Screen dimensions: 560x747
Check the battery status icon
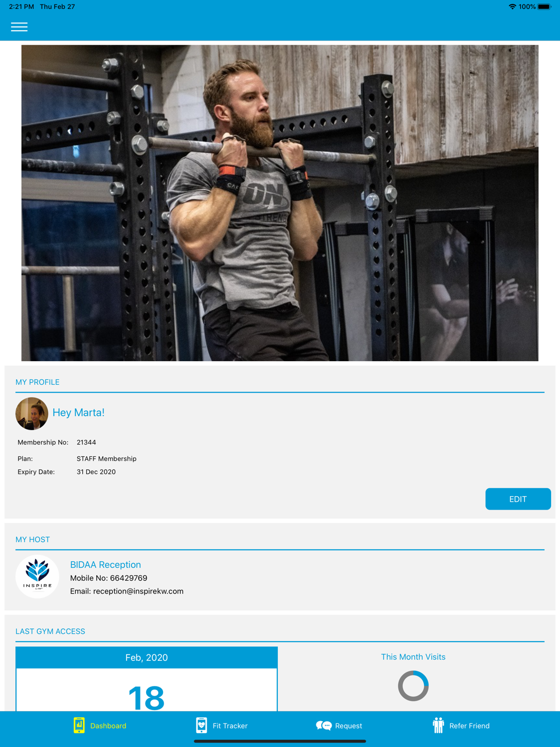[x=544, y=7]
